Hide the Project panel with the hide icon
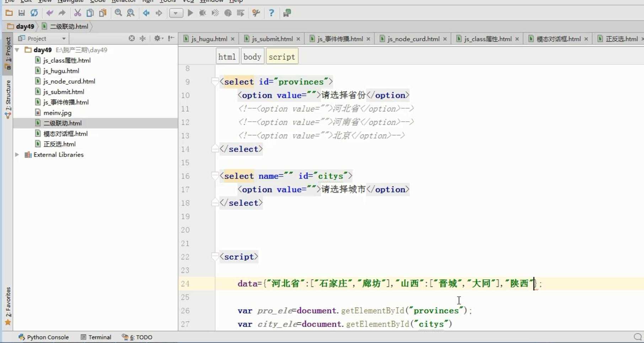 [171, 38]
